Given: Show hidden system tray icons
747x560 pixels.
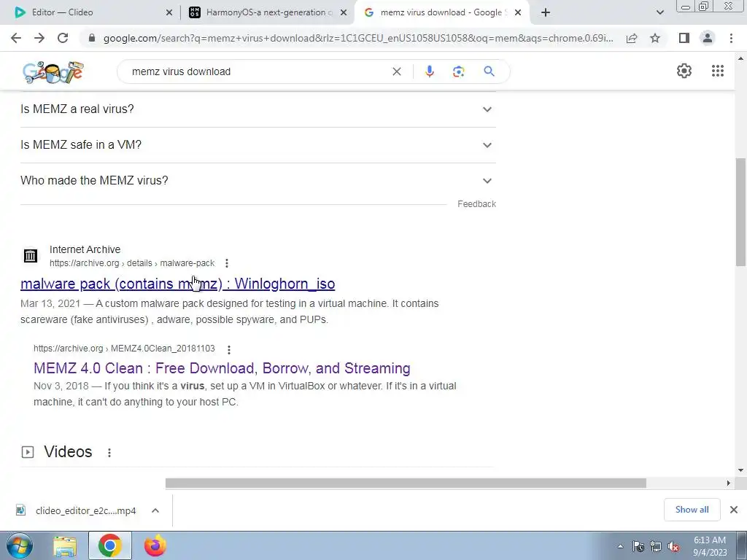Looking at the screenshot, I should coord(620,546).
